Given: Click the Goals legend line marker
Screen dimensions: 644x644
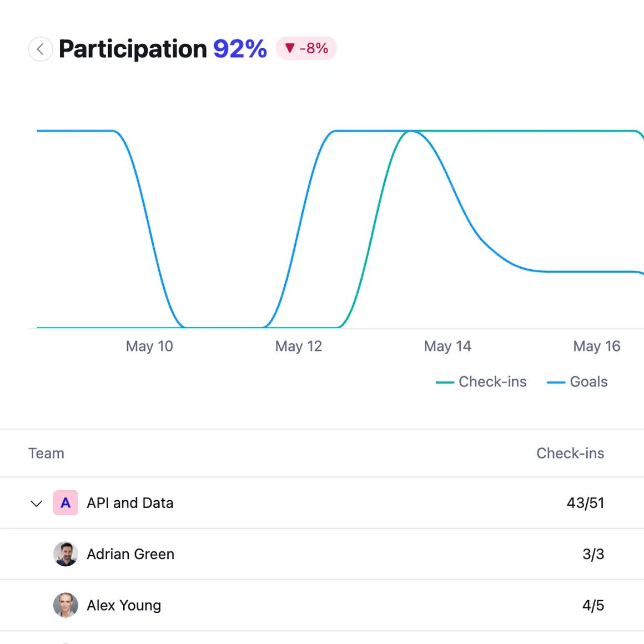Looking at the screenshot, I should click(x=557, y=382).
